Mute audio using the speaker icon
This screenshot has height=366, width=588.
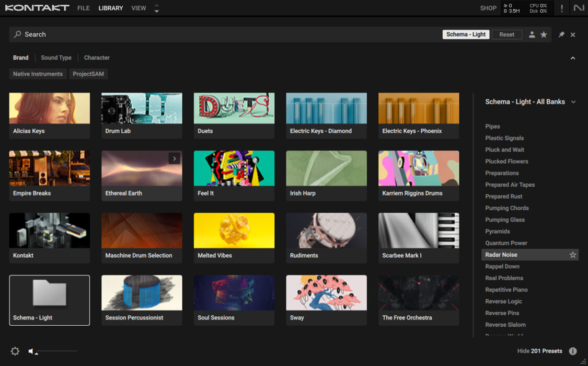[30, 351]
